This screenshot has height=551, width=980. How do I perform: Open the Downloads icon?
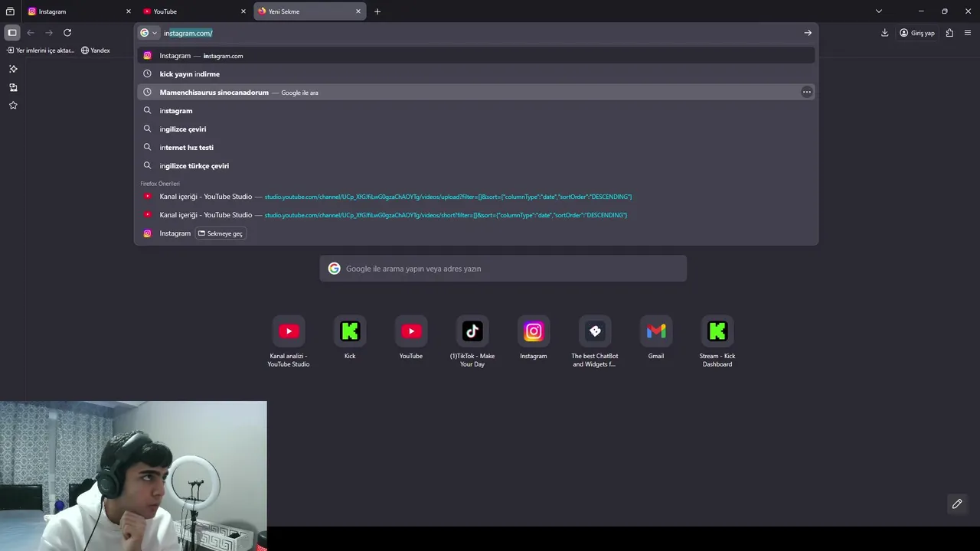pos(884,33)
